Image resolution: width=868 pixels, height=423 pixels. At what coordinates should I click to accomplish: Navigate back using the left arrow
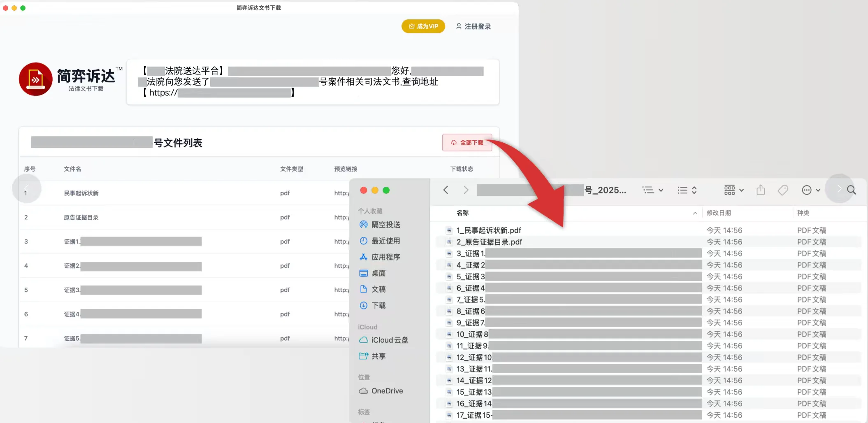[446, 190]
